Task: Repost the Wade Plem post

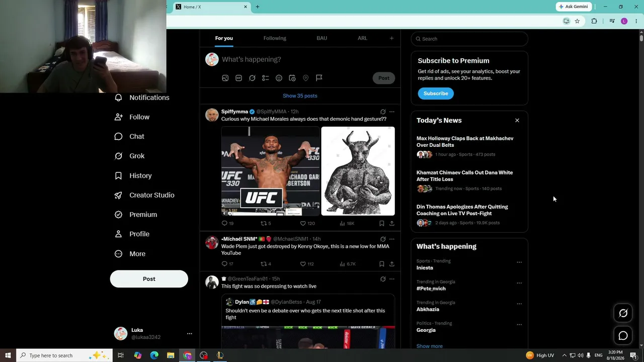Action: (x=266, y=264)
